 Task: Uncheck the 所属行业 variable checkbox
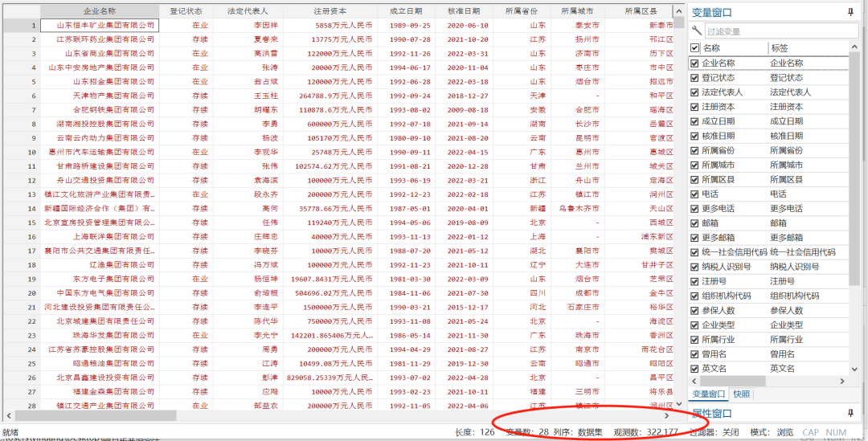point(694,339)
